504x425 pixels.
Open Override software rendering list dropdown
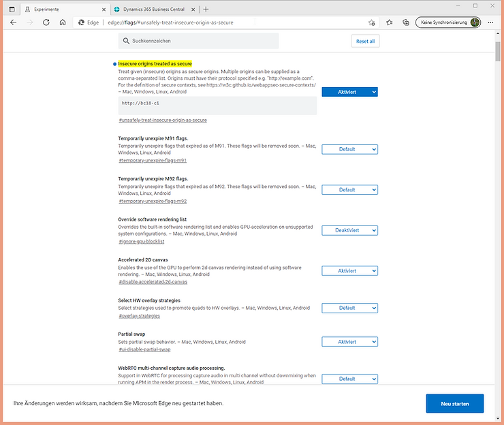[x=349, y=231]
